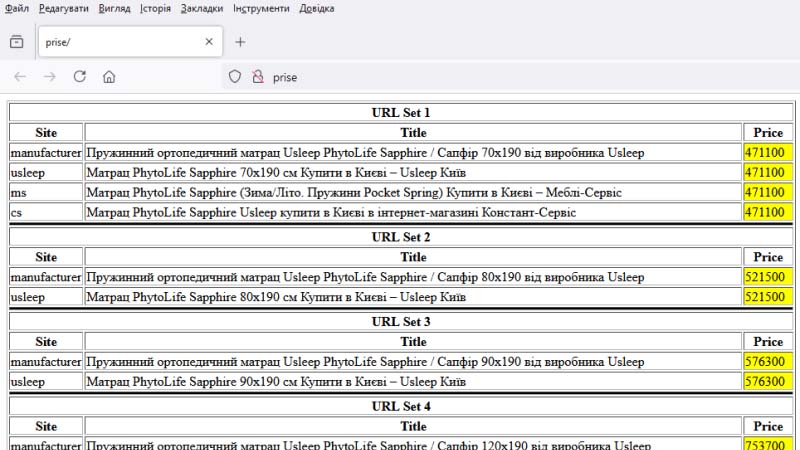The image size is (800, 450).
Task: Open the Інструменти menu
Action: pyautogui.click(x=261, y=9)
